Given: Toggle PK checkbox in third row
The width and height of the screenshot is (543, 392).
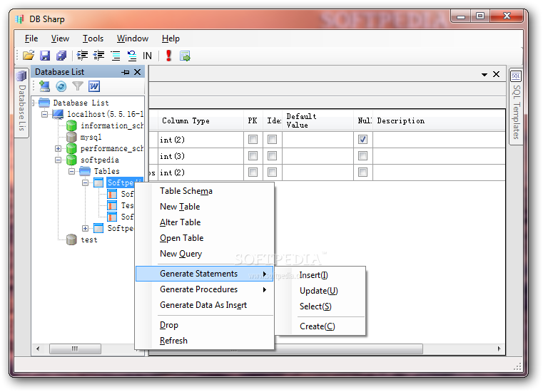Looking at the screenshot, I should click(x=253, y=172).
